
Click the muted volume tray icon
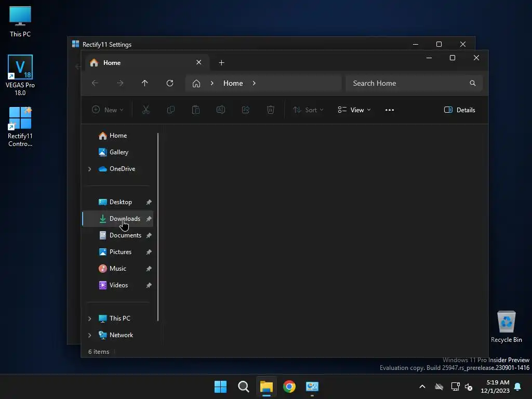coord(469,387)
